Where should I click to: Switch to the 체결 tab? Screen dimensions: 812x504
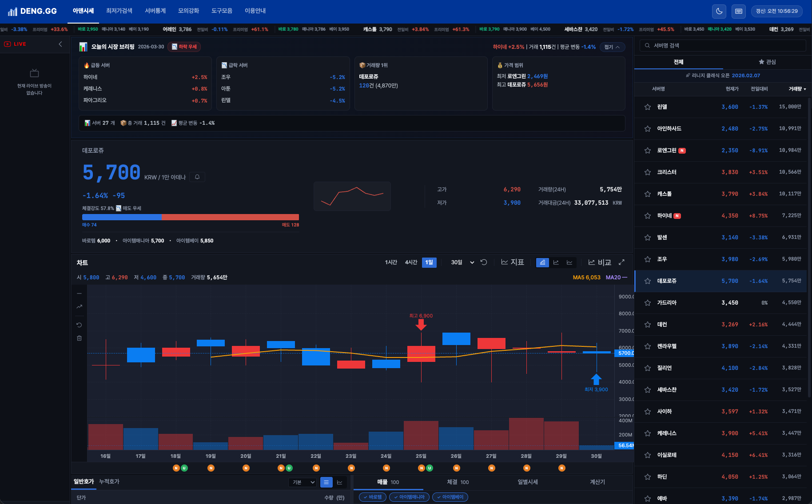(x=458, y=482)
